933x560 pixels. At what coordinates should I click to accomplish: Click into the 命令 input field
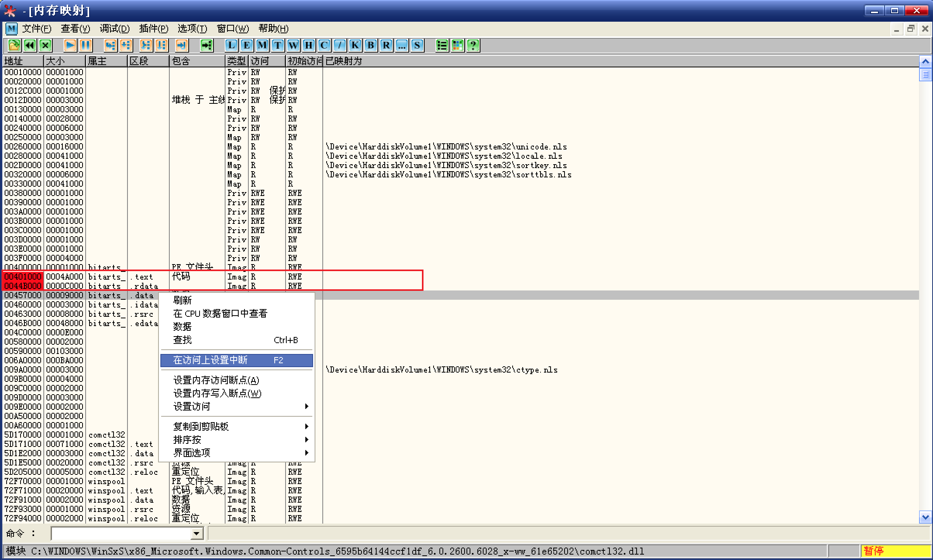(x=121, y=534)
